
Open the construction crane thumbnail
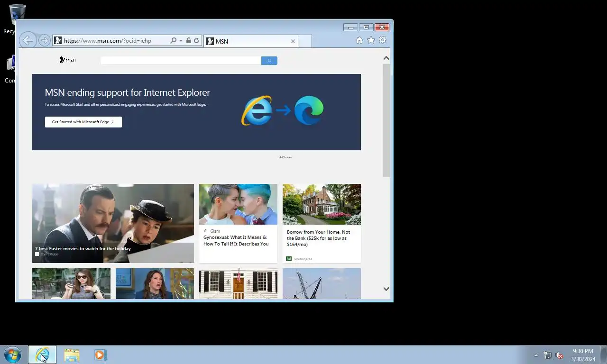[x=322, y=283]
